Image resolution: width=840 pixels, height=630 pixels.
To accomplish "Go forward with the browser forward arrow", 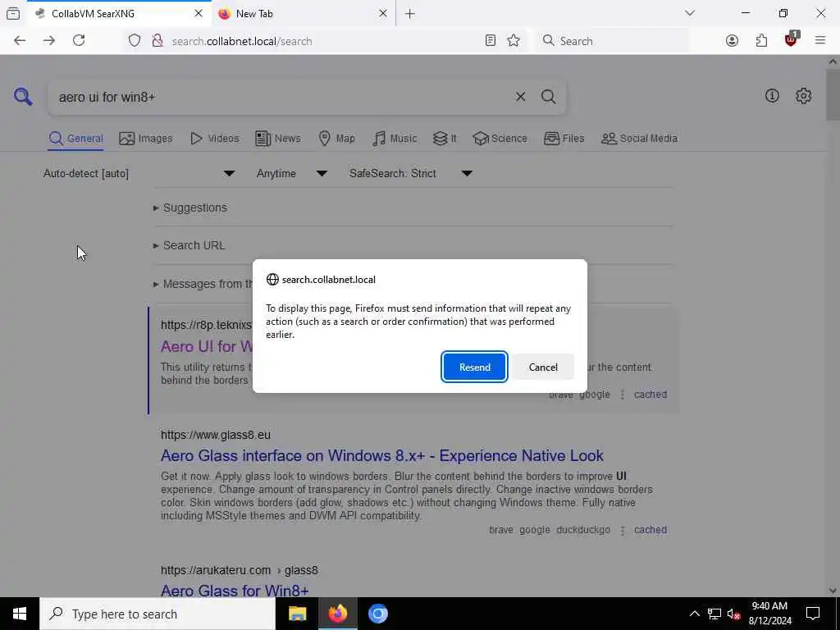I will [x=49, y=41].
